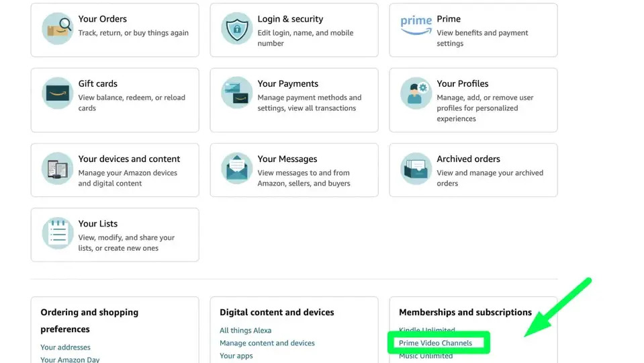Viewport: 644px width, 363px height.
Task: Open the Your Lists card title
Action: pos(97,224)
